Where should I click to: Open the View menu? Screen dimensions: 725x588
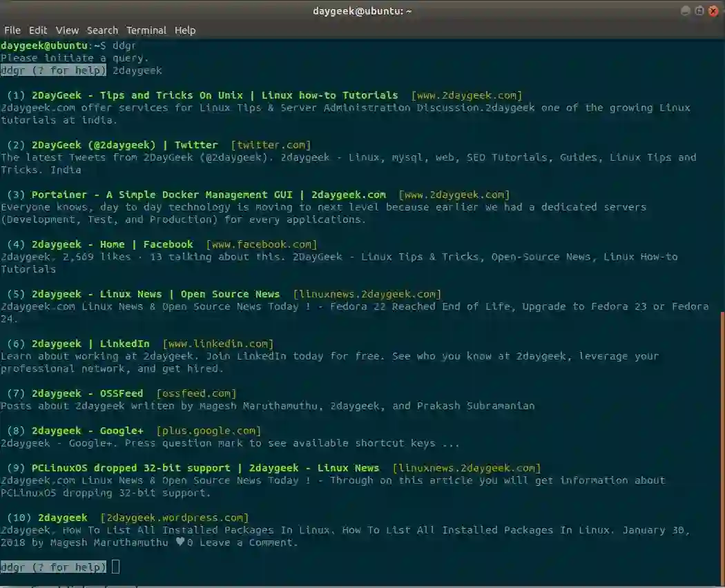pyautogui.click(x=67, y=30)
